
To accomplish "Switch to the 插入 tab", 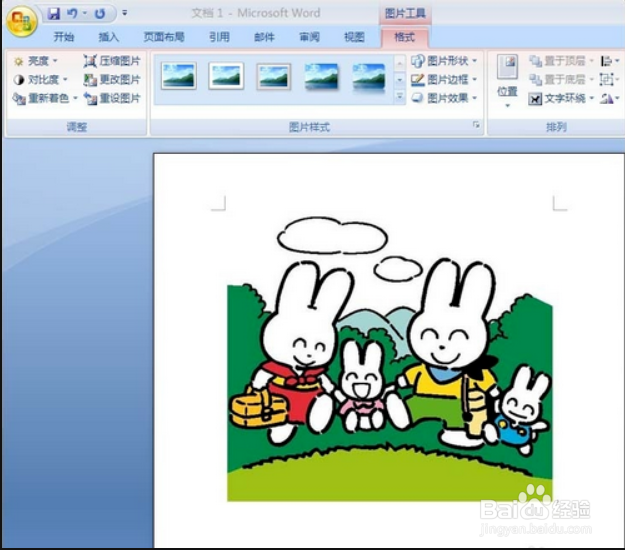I will (x=109, y=37).
